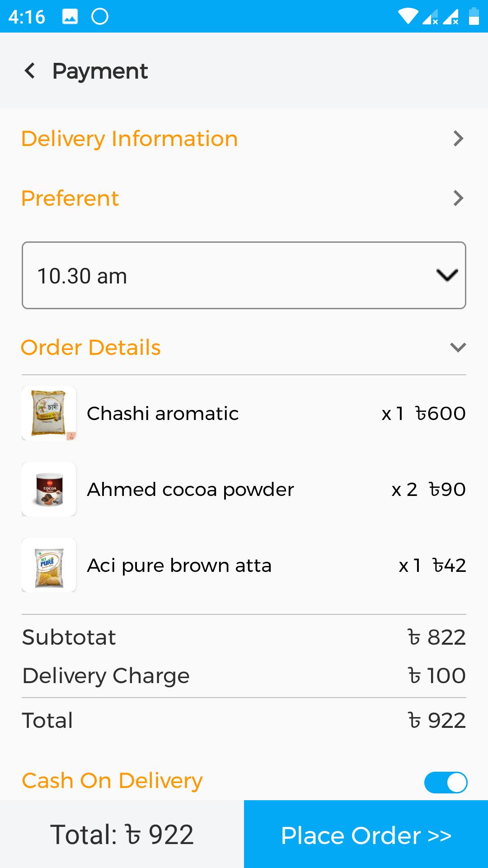Tap the circle icon in status bar

click(100, 17)
